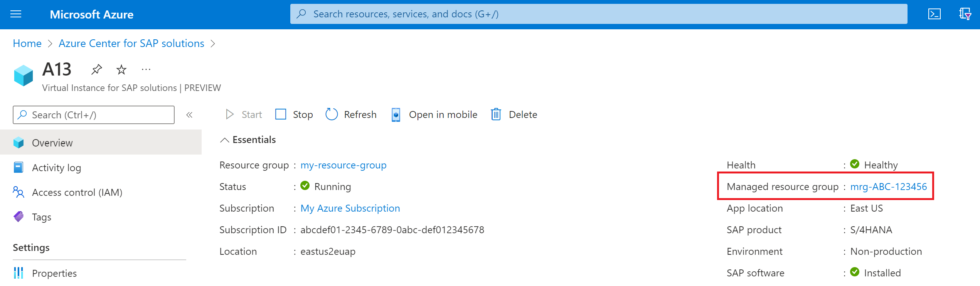Click the SAP product value S/4HANA

(x=871, y=230)
